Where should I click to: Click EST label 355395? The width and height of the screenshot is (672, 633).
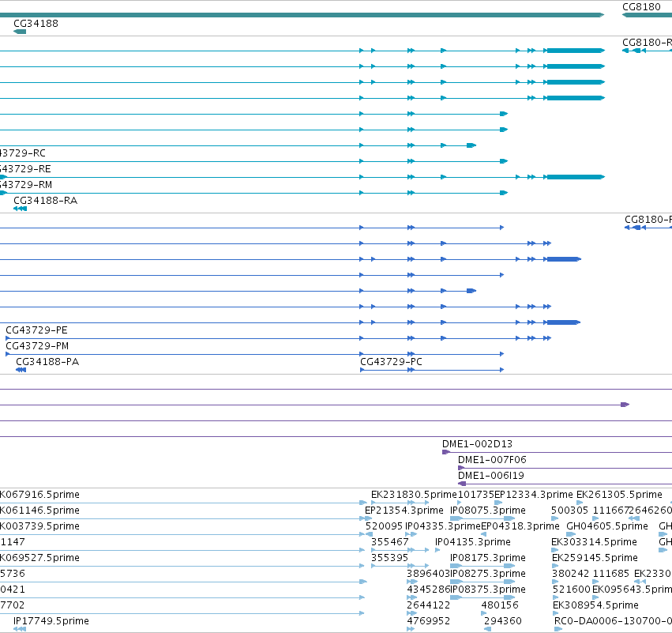(389, 558)
